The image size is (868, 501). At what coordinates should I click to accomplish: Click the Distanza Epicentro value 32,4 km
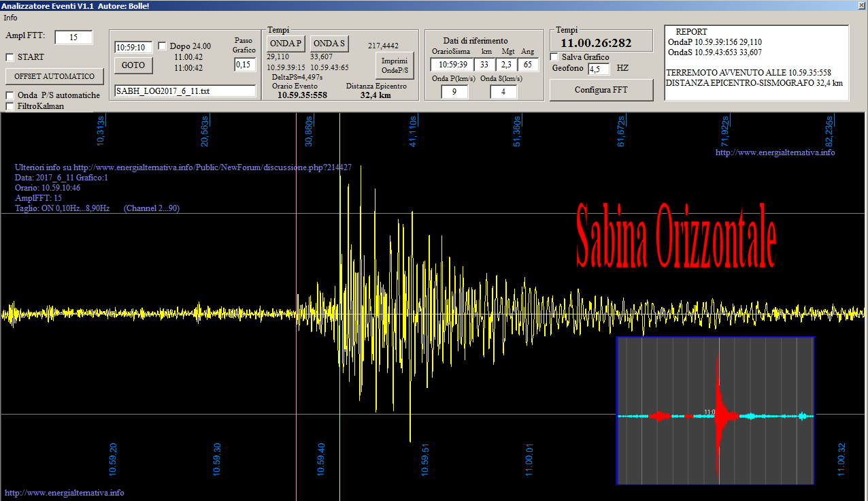coord(375,95)
